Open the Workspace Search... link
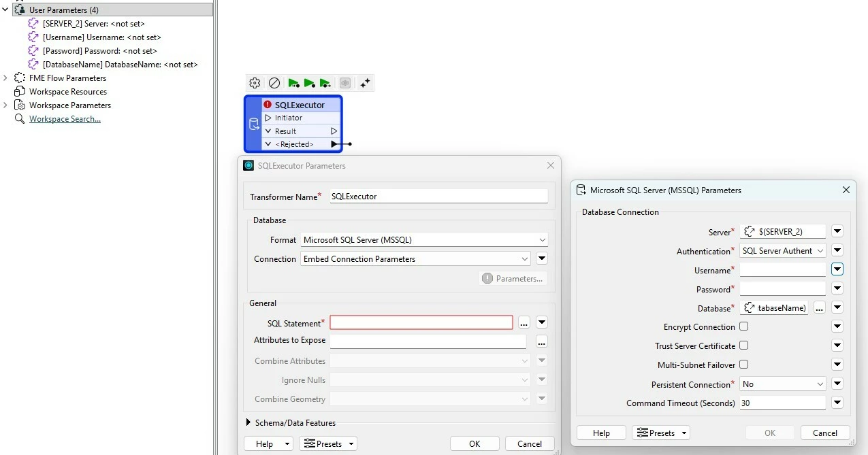This screenshot has height=455, width=868. [65, 119]
